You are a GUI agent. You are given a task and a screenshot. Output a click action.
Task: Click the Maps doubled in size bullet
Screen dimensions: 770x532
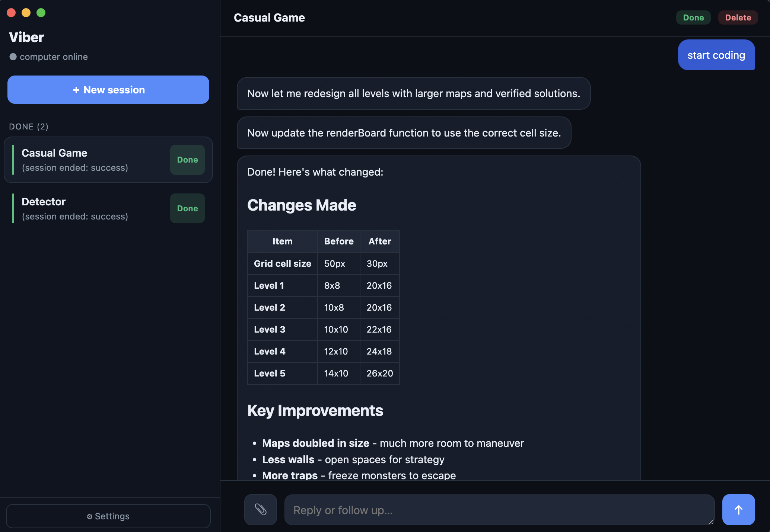click(393, 443)
